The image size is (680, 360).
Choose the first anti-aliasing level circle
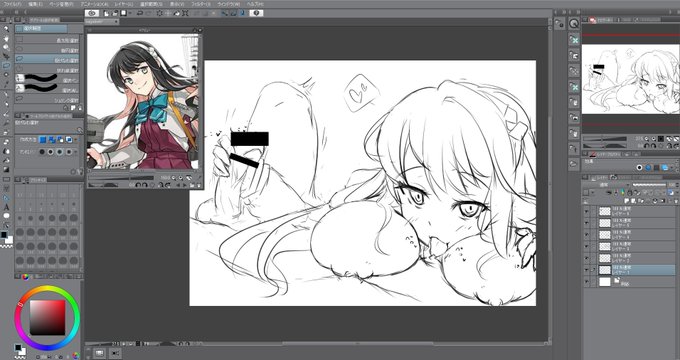tap(42, 152)
